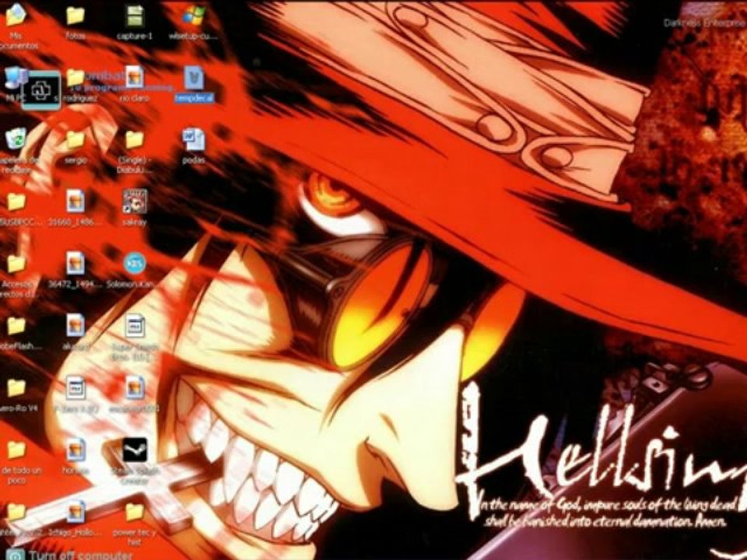Open the podas Word document

(x=194, y=140)
